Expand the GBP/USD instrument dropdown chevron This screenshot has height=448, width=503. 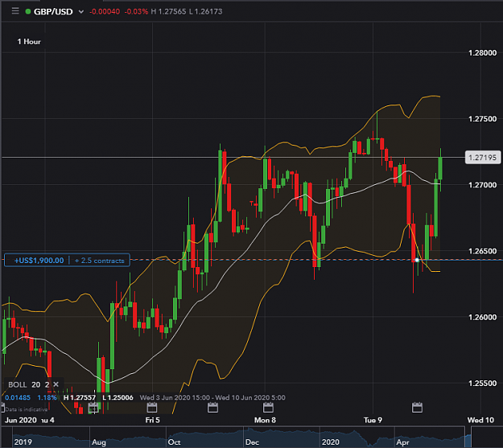81,12
